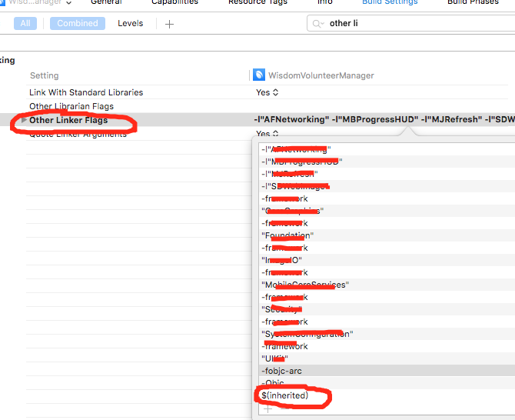Open the Quote Linker Arguments Yes dropdown
Viewport: 515px width, 420px height.
click(x=267, y=133)
